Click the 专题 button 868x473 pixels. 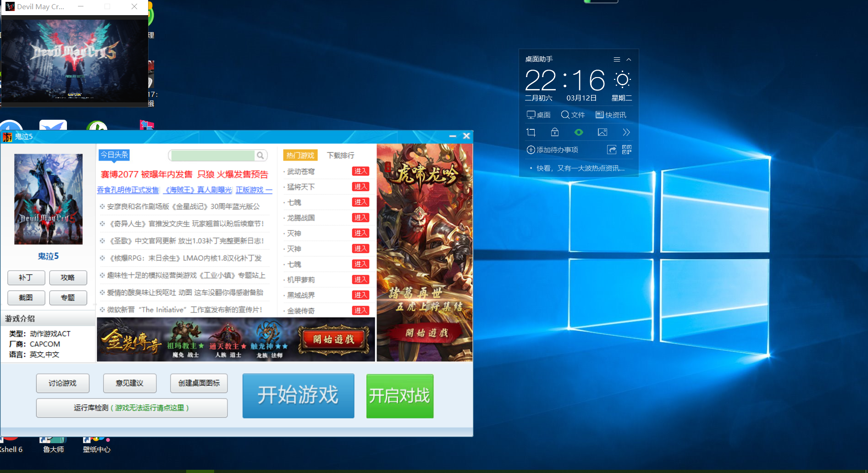point(68,298)
